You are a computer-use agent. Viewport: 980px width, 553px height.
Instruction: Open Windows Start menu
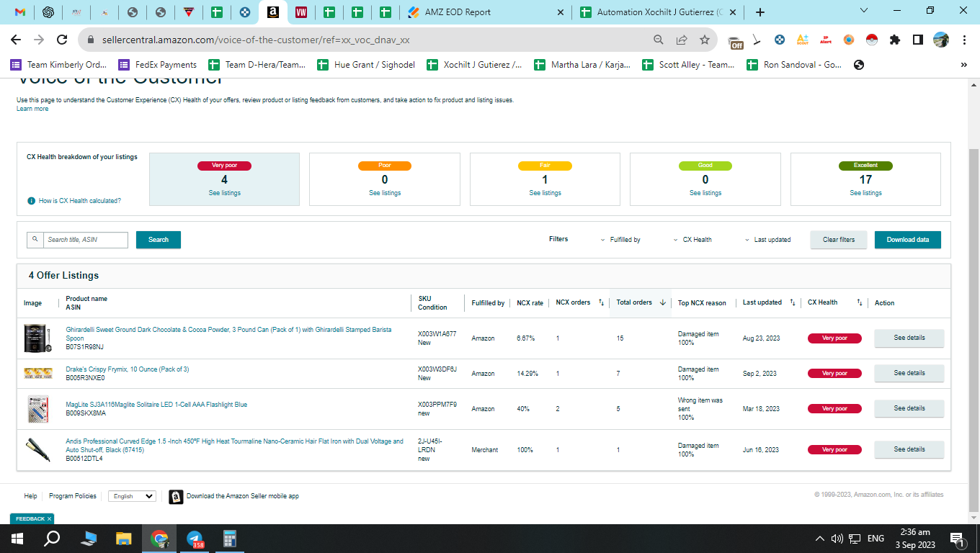pos(17,538)
